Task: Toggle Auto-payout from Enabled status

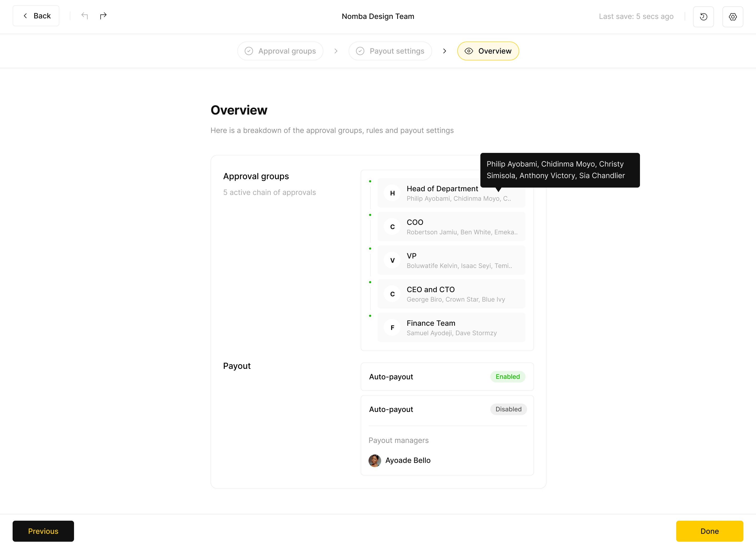Action: coord(508,376)
